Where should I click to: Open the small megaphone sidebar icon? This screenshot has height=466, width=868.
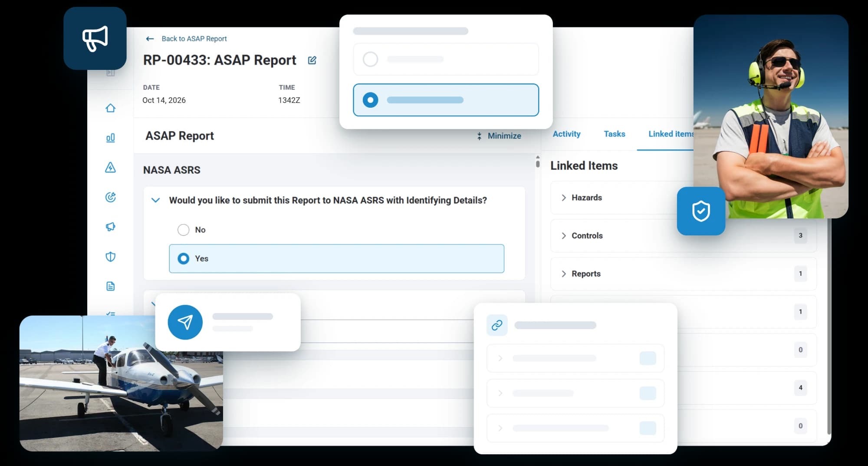click(x=111, y=227)
